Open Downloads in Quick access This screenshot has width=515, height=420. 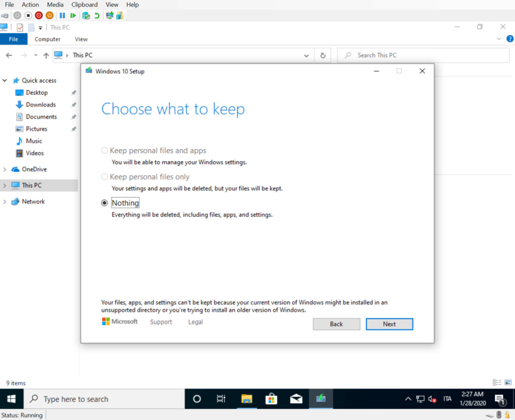[41, 105]
